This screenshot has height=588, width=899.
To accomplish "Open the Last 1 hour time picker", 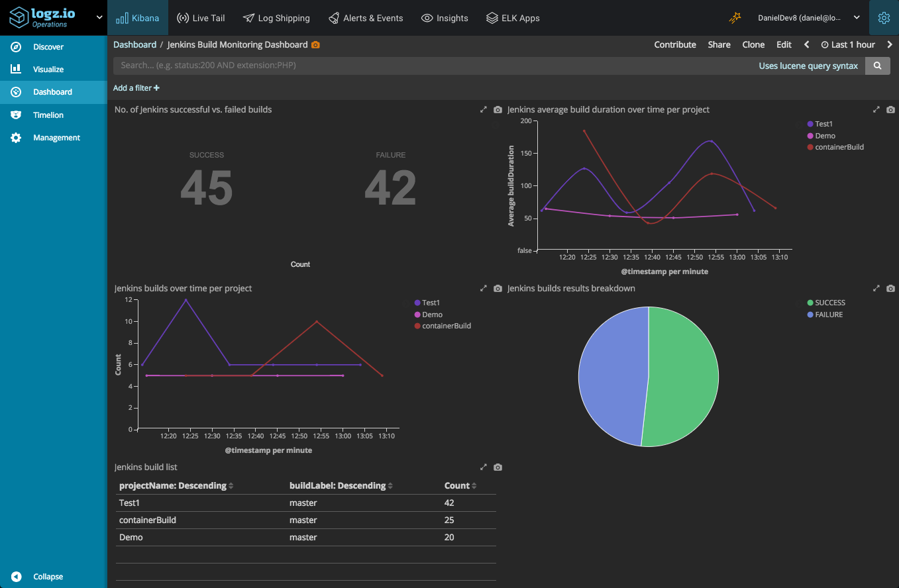I will coord(848,44).
